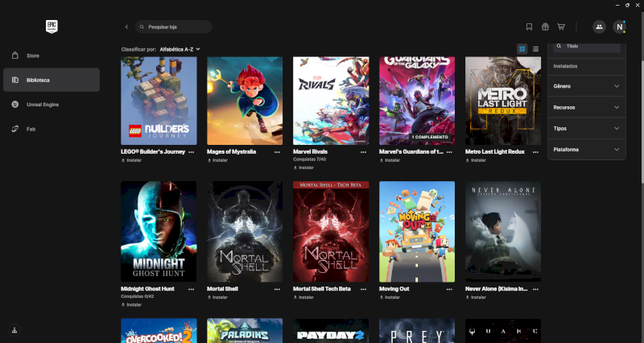Filter by Instalados
The image size is (644, 343).
[x=565, y=66]
